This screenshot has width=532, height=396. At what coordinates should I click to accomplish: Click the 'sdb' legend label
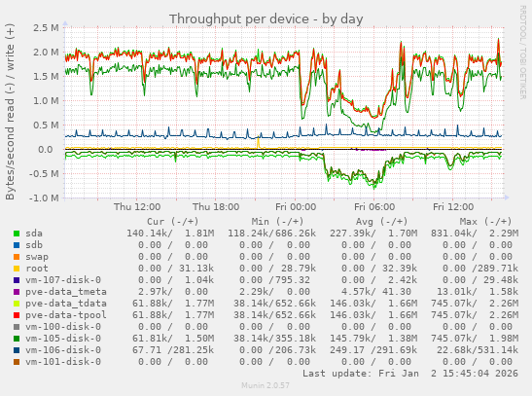click(x=34, y=245)
